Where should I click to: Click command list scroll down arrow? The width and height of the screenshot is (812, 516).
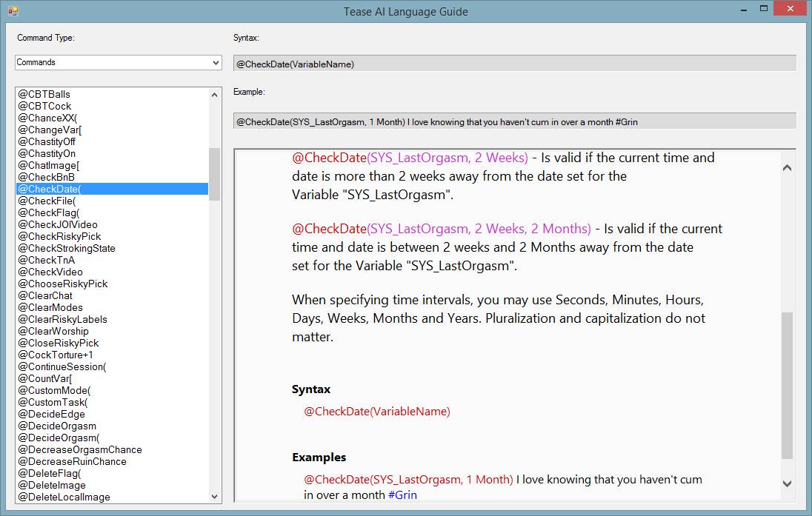(x=214, y=496)
